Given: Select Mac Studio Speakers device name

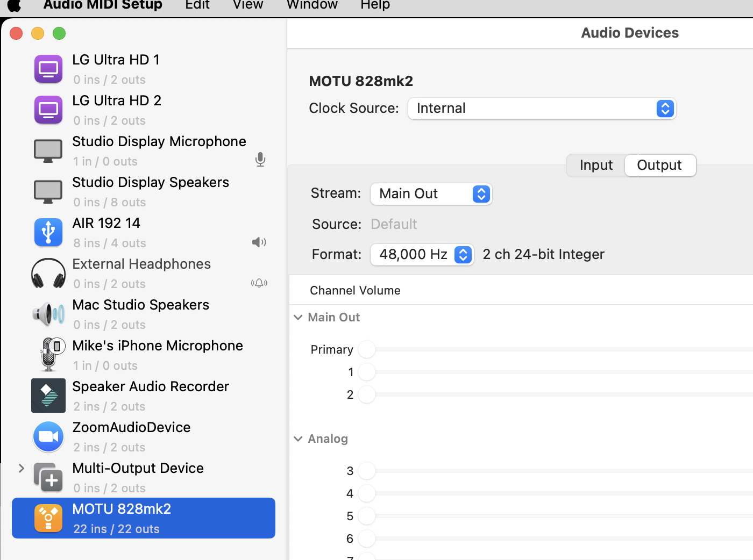Looking at the screenshot, I should (x=141, y=305).
